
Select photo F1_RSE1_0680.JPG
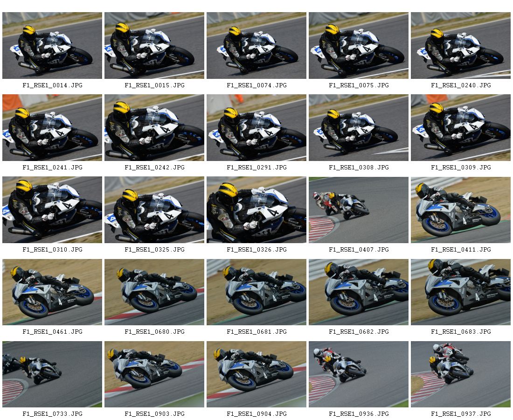pyautogui.click(x=154, y=292)
